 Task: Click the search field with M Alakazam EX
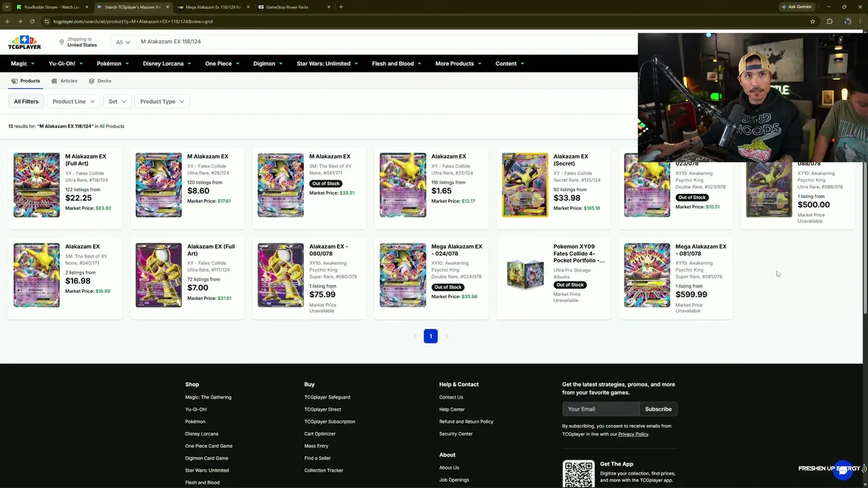pos(387,42)
